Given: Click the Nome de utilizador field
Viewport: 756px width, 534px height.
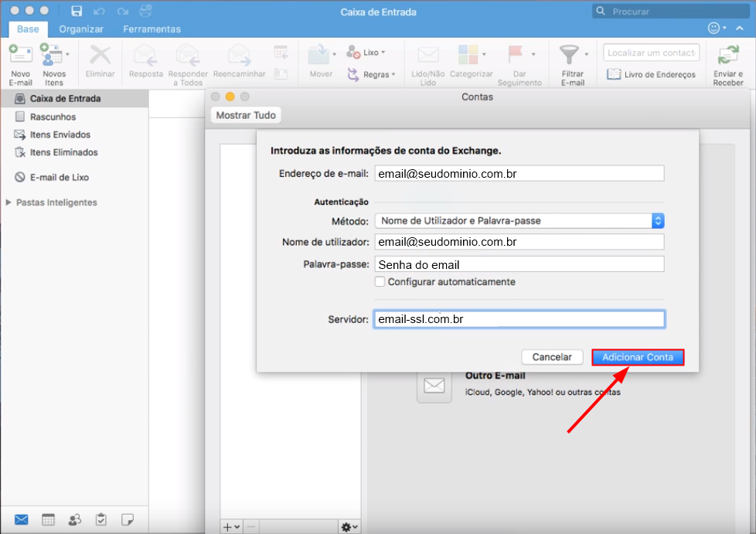Looking at the screenshot, I should point(519,241).
